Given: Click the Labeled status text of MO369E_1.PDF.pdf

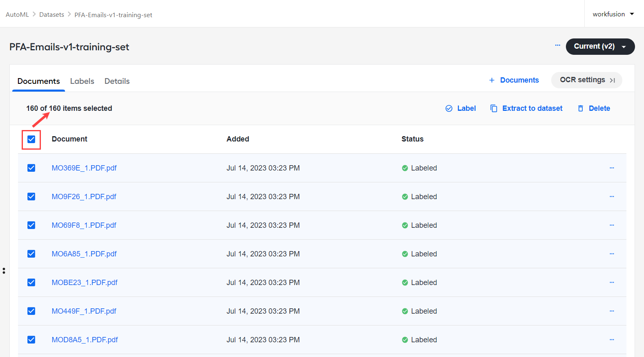Looking at the screenshot, I should [x=424, y=168].
